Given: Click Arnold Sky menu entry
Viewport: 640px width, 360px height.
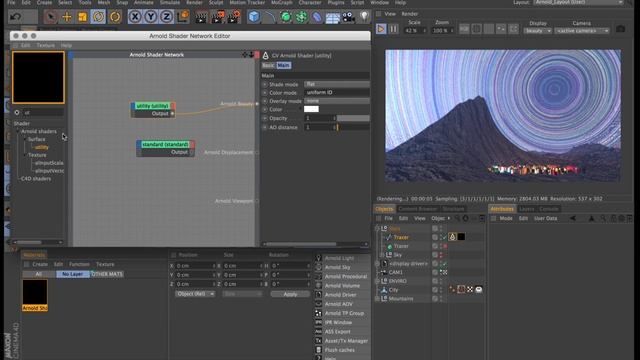Looking at the screenshot, I should 338,267.
